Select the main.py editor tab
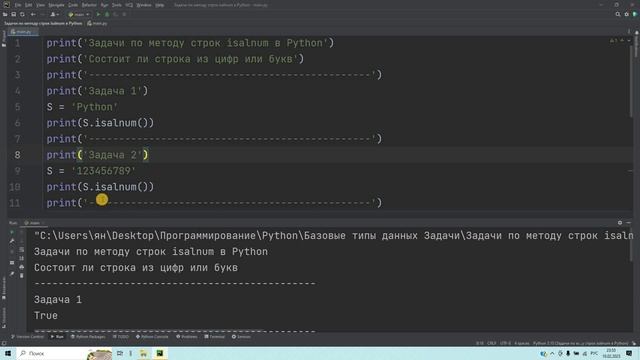The image size is (640, 360). (23, 31)
